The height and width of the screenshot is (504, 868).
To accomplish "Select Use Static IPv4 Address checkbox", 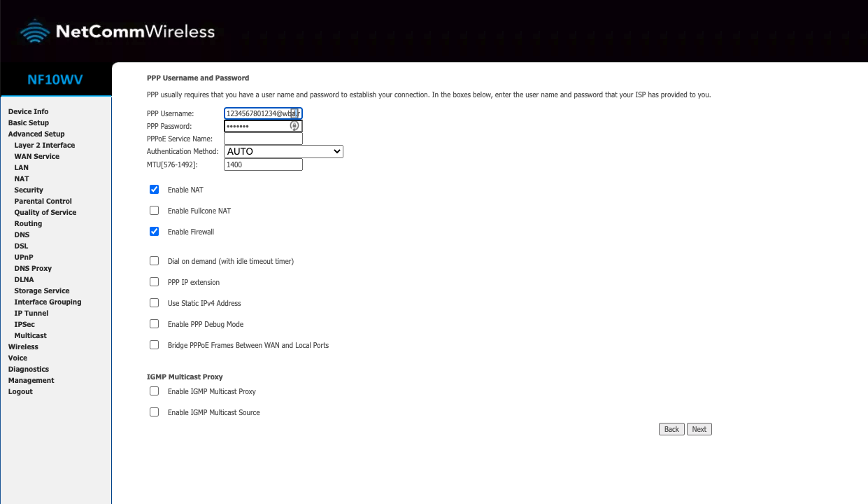I will tap(155, 303).
